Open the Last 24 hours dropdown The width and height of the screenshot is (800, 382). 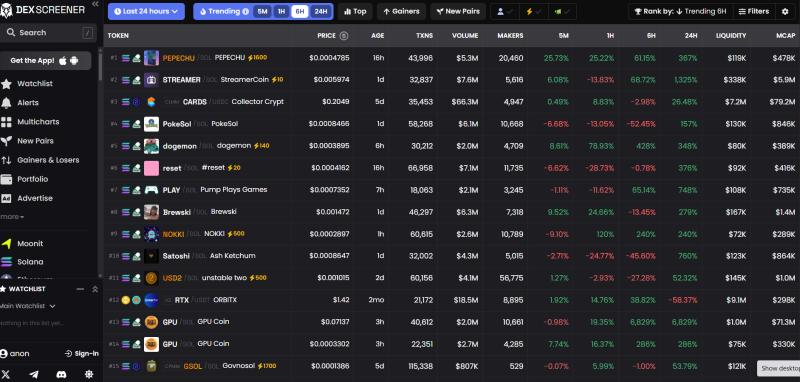(x=146, y=11)
